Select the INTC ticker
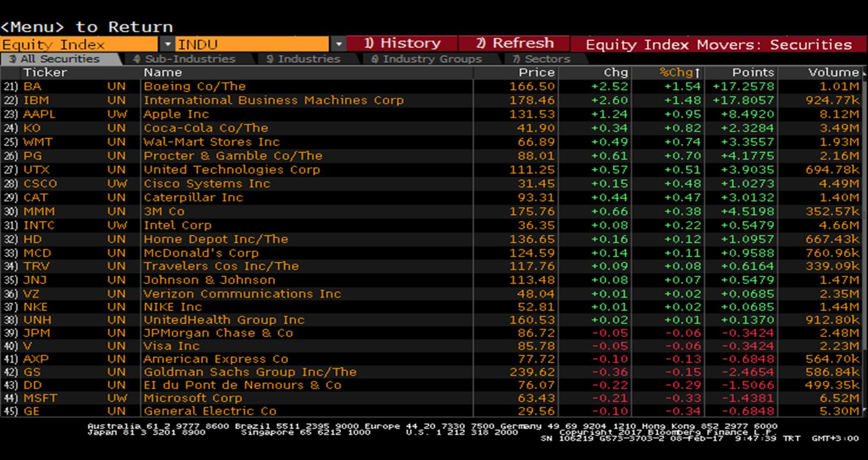This screenshot has width=868, height=460. tap(39, 226)
